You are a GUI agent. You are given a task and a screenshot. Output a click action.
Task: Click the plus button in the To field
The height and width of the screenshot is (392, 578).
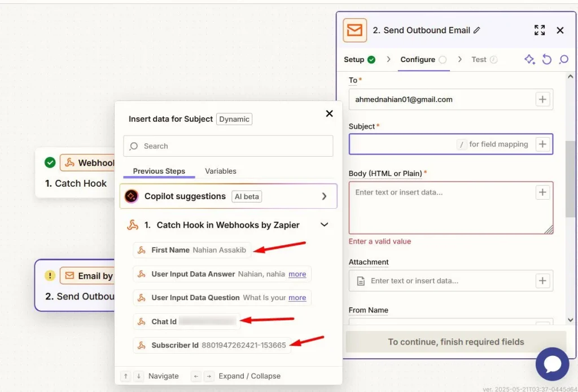[542, 99]
